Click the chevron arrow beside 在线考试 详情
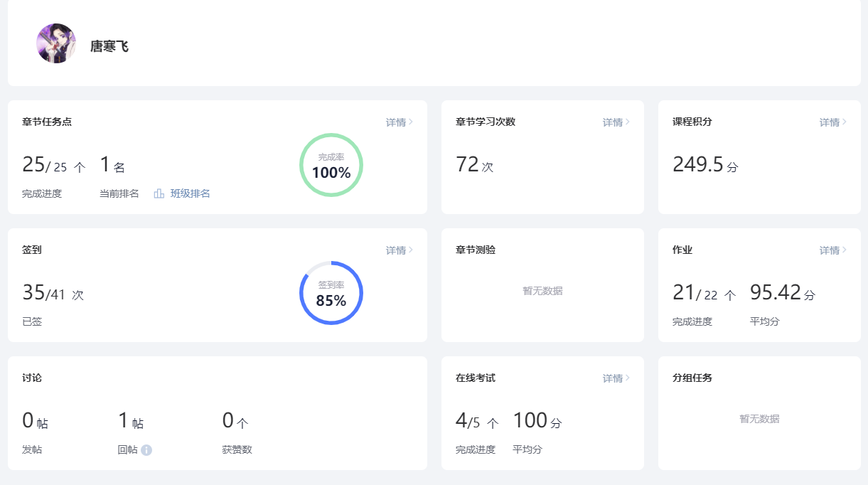This screenshot has width=868, height=485. pyautogui.click(x=628, y=378)
